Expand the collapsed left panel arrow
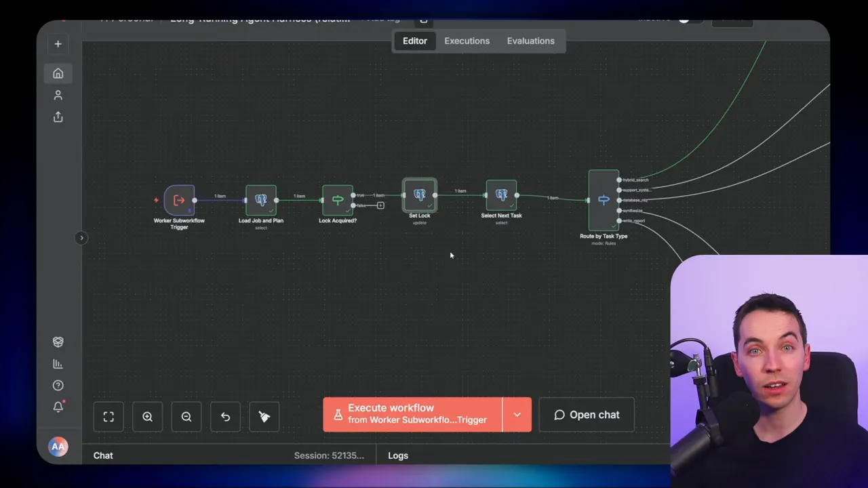868x488 pixels. 81,237
